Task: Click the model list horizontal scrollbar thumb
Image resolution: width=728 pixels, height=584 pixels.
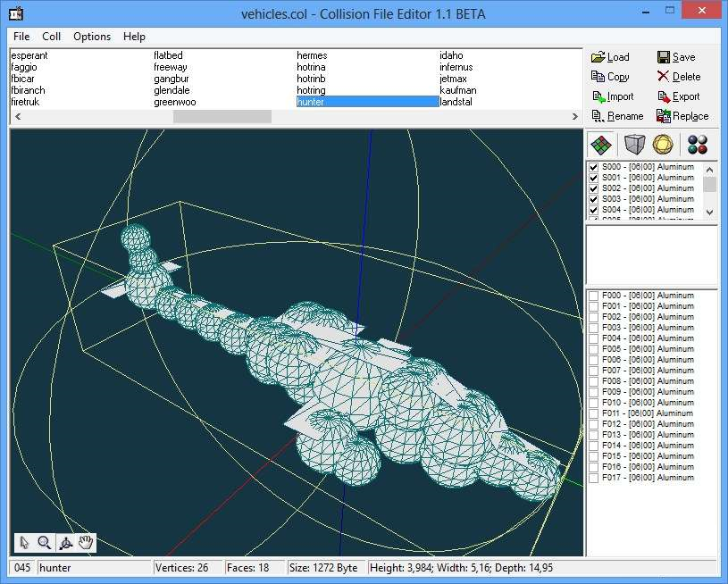Action: 222,116
